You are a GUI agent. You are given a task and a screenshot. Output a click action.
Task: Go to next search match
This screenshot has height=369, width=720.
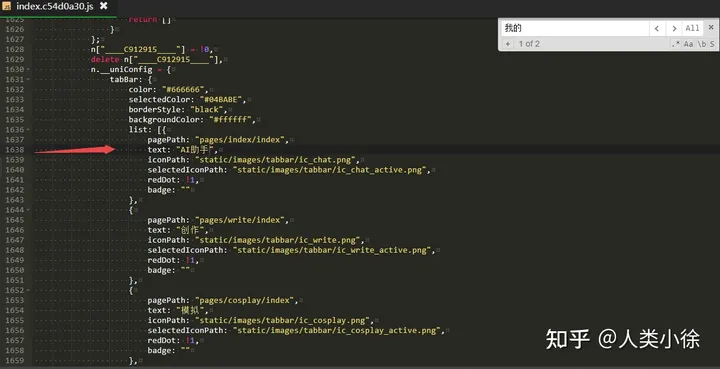674,28
